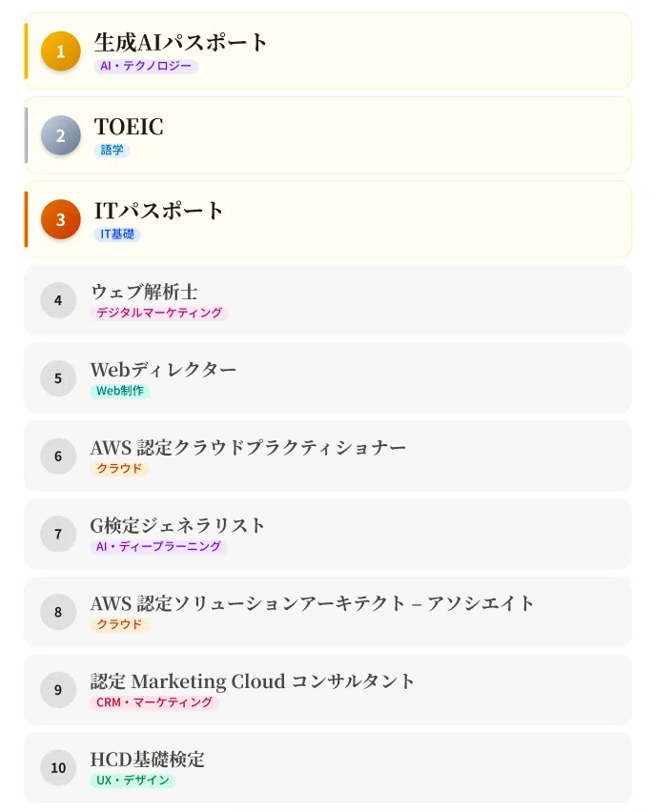The width and height of the screenshot is (654, 812).
Task: Open the AWS 認定ソリューションアーキテクト title
Action: [x=312, y=603]
